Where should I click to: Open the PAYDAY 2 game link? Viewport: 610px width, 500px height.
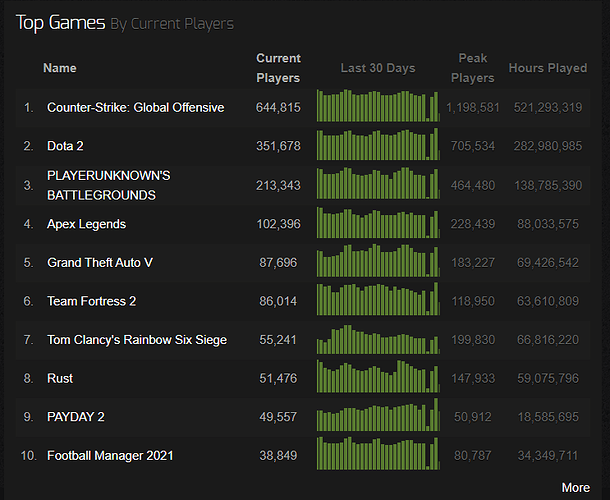pyautogui.click(x=75, y=417)
